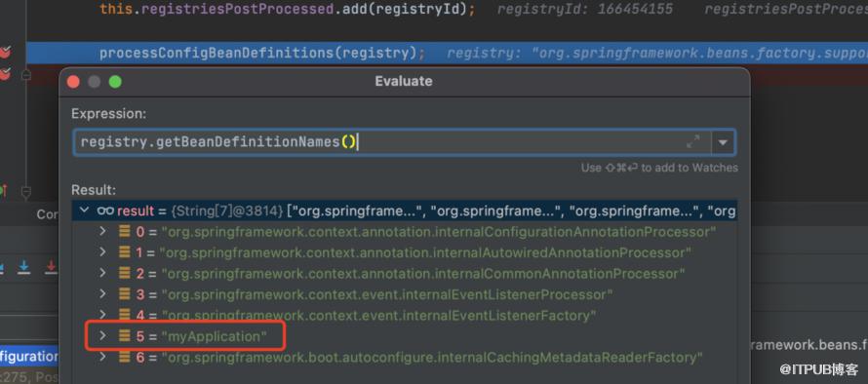Toggle the code fold marker beside the breakpoint
The width and height of the screenshot is (868, 384).
tap(26, 74)
